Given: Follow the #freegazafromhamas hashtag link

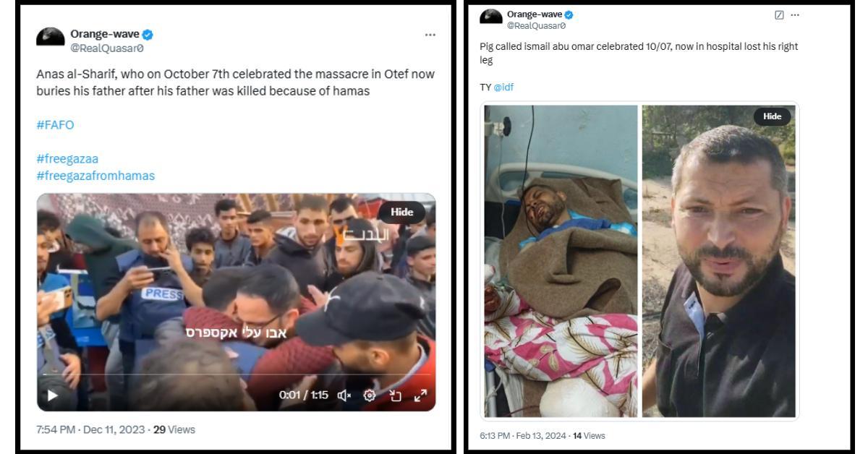Looking at the screenshot, I should (x=95, y=176).
